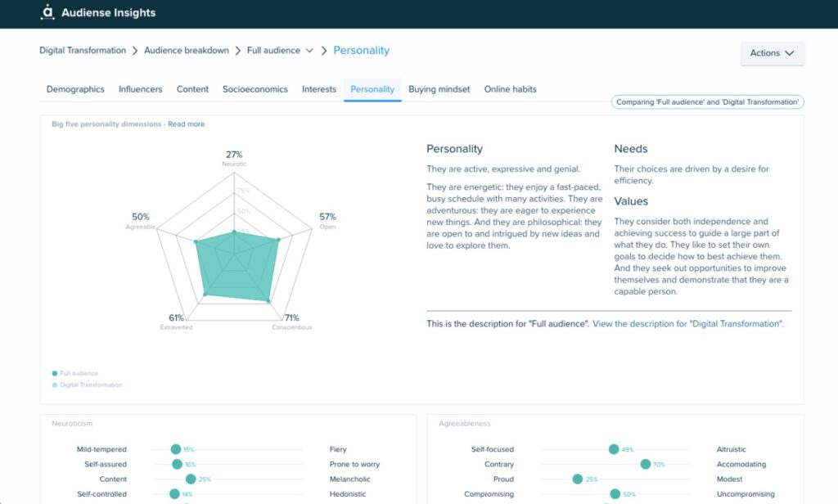Open the Actions menu

click(x=769, y=52)
